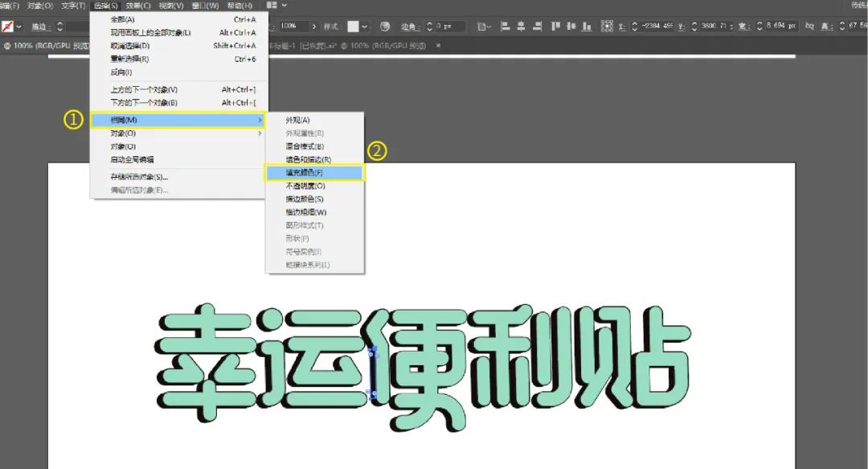Open the arrange documents dropdown chevron
The image size is (868, 469).
(285, 5)
